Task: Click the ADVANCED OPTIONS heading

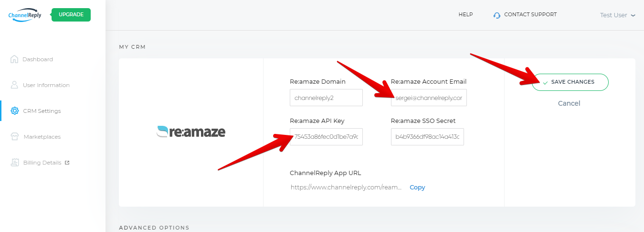Action: (x=154, y=228)
